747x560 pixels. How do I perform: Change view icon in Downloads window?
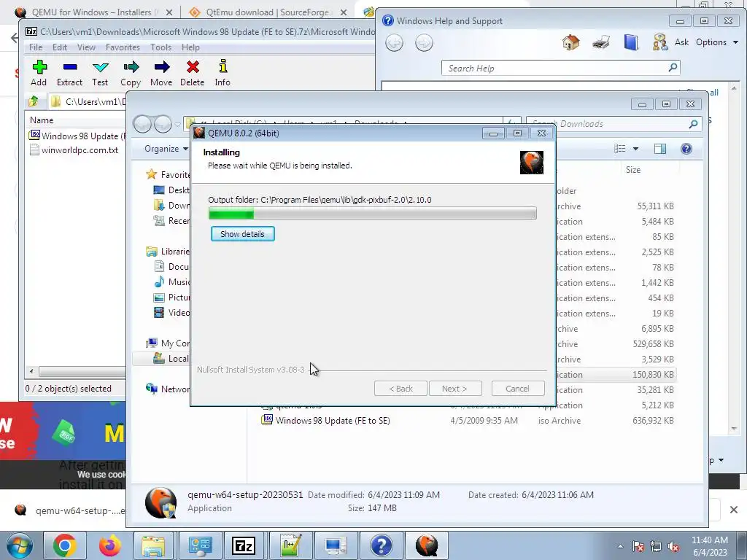point(620,149)
